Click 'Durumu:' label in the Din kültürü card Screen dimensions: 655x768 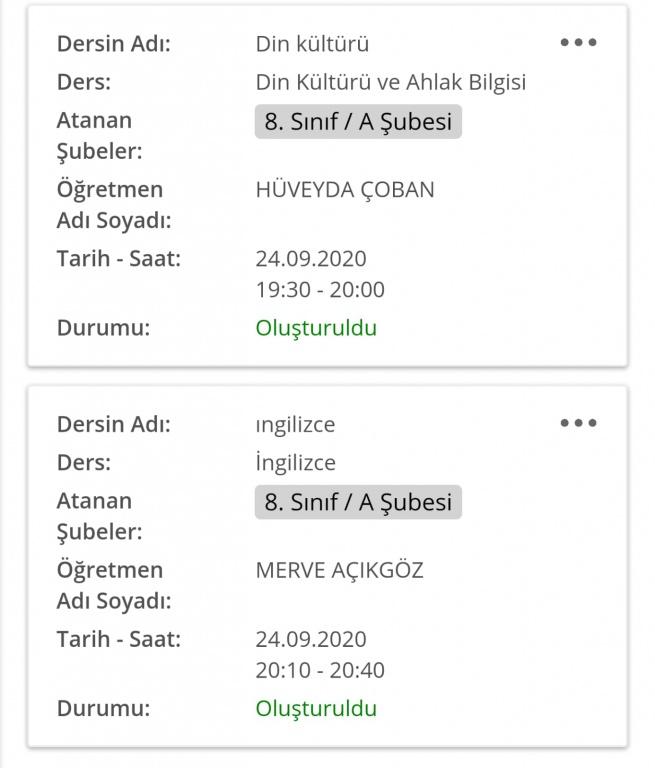(x=103, y=328)
